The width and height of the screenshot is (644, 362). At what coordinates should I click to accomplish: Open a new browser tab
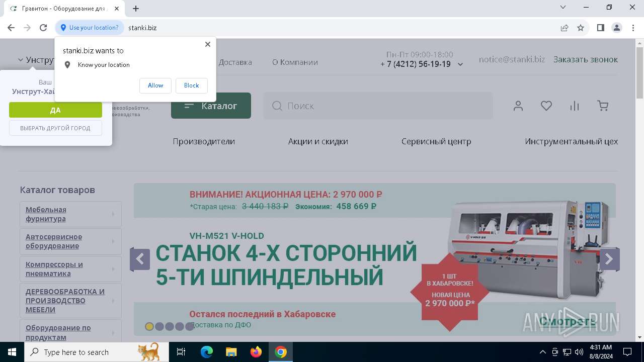coord(136,9)
